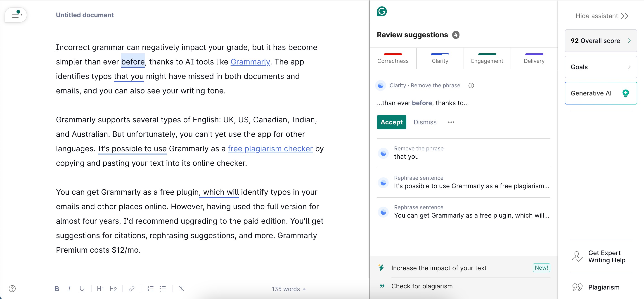The height and width of the screenshot is (299, 644).
Task: Clear text formatting
Action: (x=182, y=289)
